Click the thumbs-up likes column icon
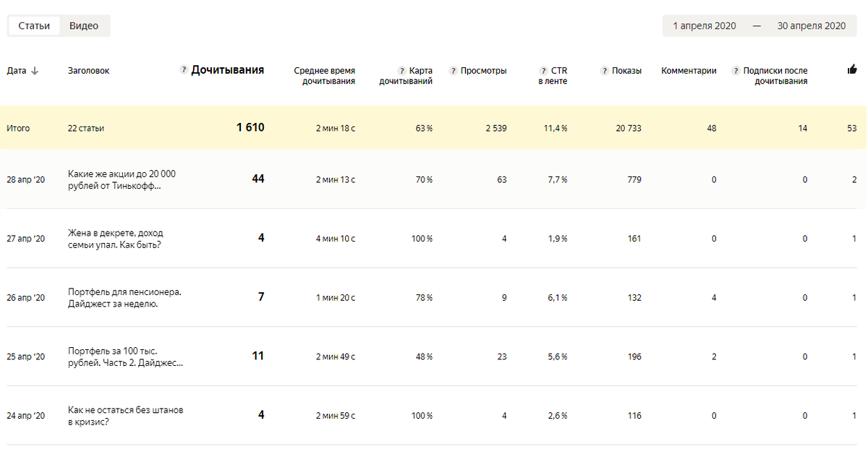Image resolution: width=868 pixels, height=452 pixels. tap(852, 69)
